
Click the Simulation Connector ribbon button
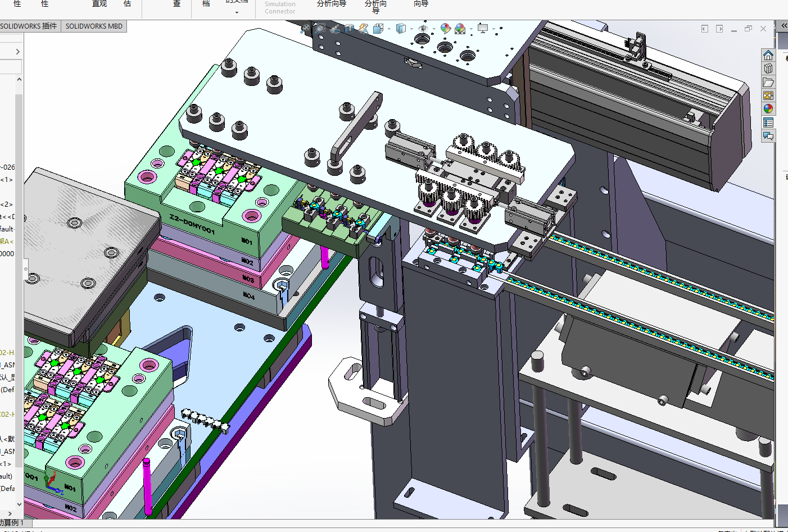280,8
